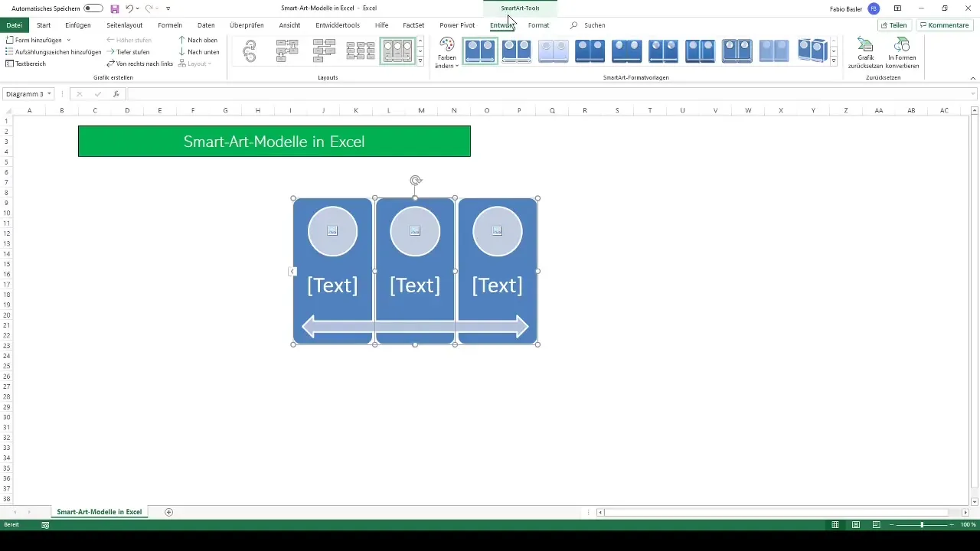Click the Save icon in quick access toolbar
980x551 pixels.
coord(115,8)
